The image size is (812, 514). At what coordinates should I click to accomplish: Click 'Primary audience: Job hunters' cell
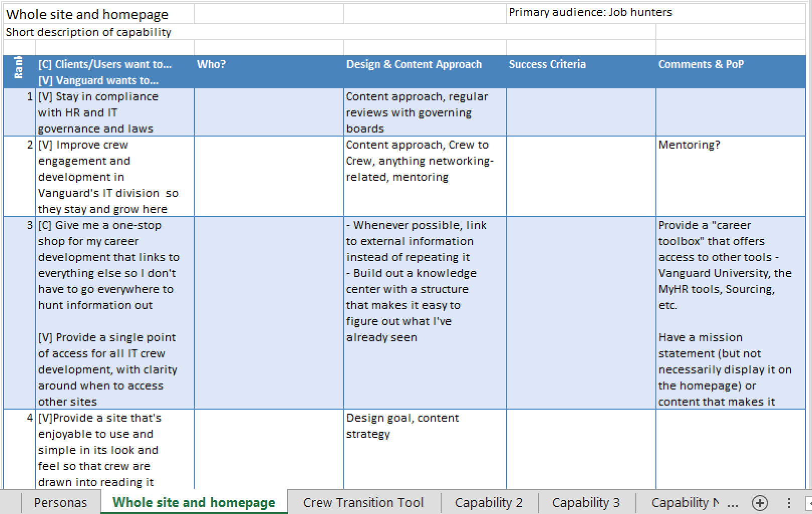click(x=655, y=14)
